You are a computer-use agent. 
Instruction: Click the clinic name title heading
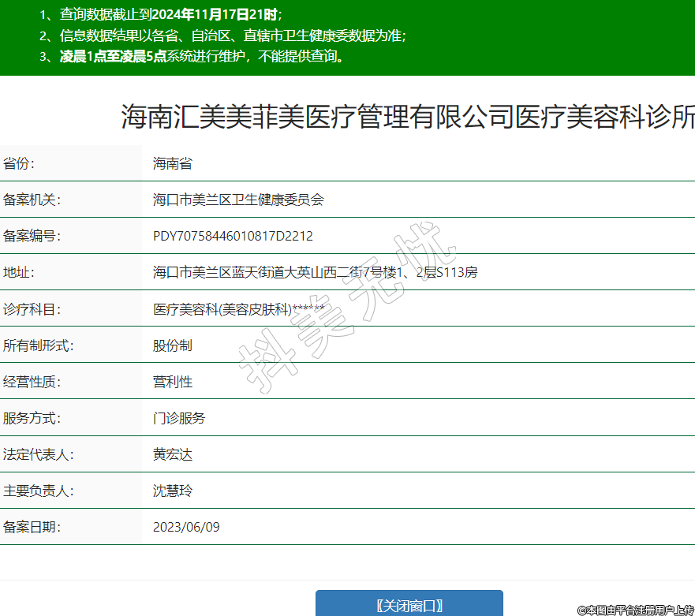tap(408, 118)
